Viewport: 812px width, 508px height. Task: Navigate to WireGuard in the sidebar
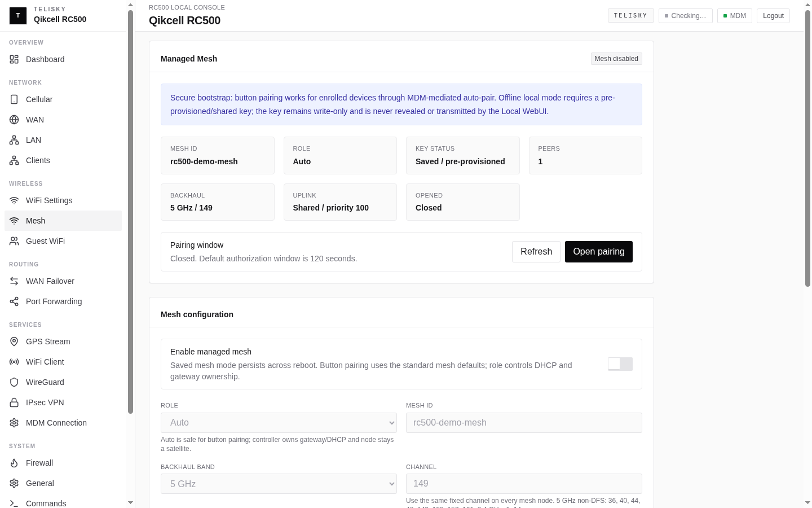pos(63,382)
